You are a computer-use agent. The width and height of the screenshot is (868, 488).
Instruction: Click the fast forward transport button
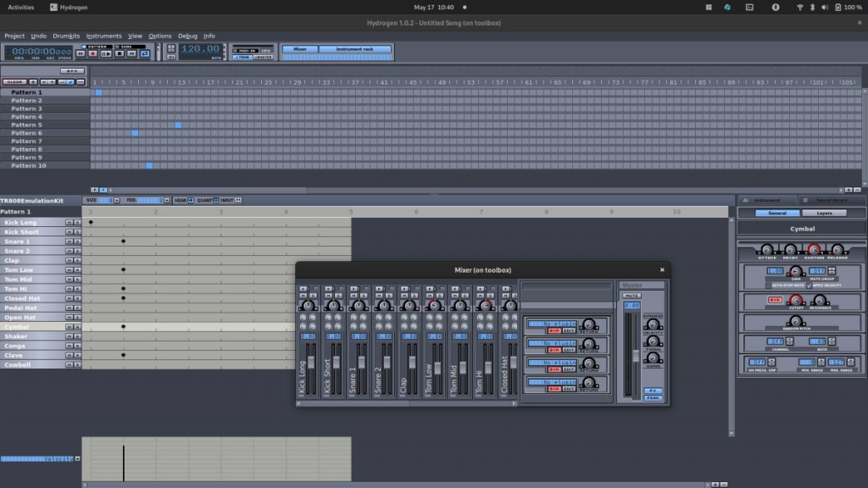[x=131, y=53]
